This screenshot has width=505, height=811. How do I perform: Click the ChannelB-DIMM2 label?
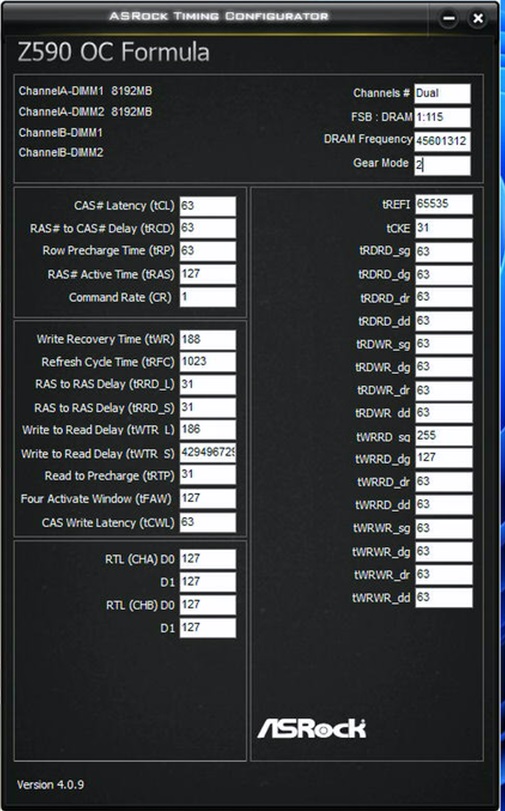(x=61, y=153)
